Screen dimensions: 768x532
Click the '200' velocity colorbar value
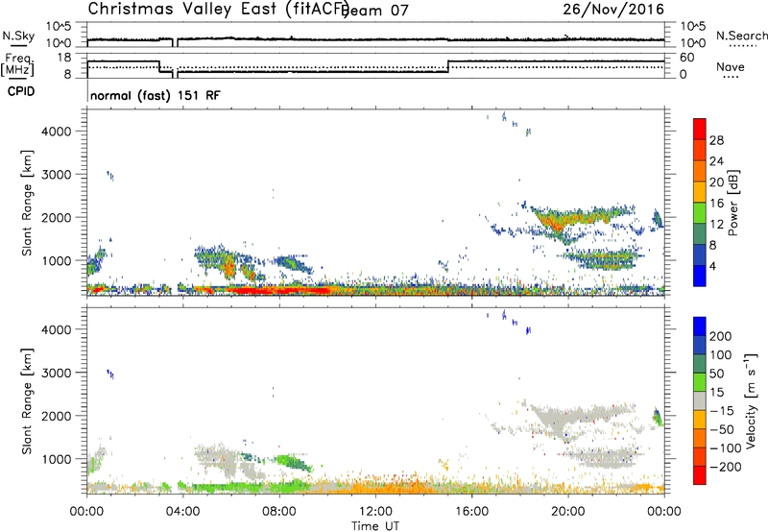(721, 336)
